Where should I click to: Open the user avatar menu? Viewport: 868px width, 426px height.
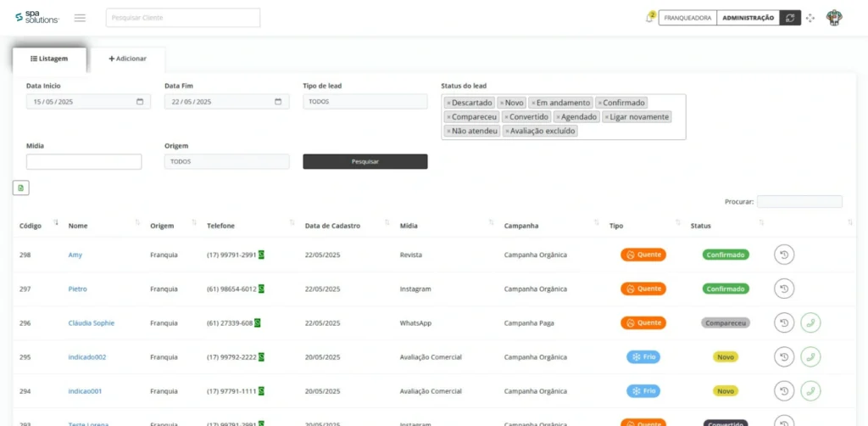pos(835,18)
